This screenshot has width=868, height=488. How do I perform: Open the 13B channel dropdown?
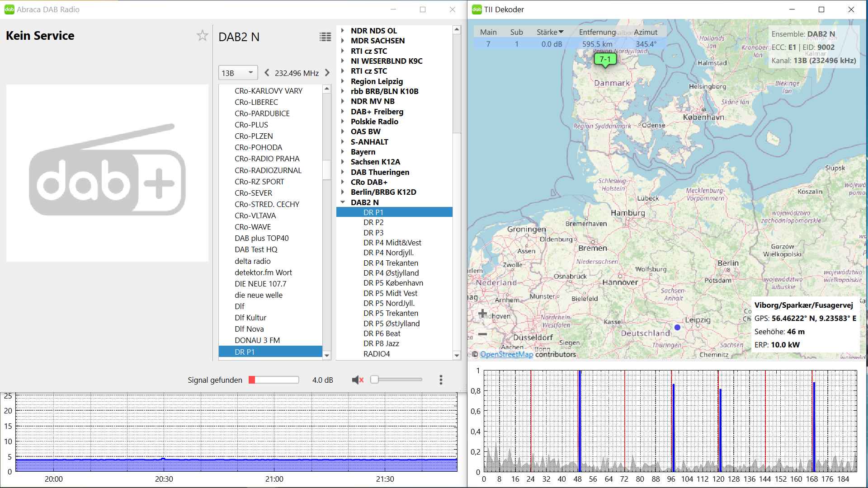tap(238, 73)
